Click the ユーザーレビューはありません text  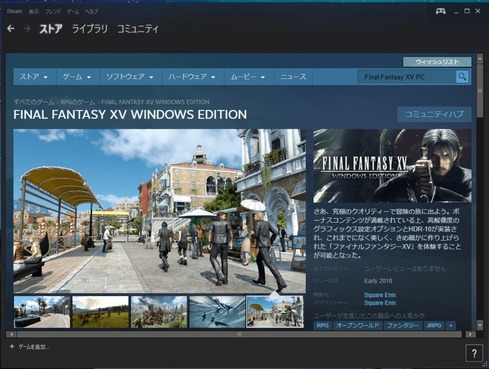pos(405,269)
